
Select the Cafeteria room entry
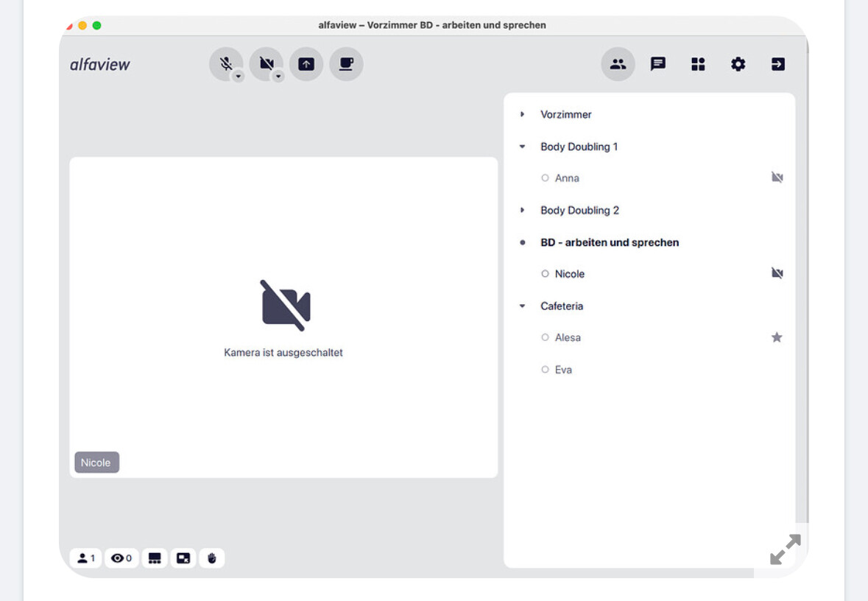(562, 306)
